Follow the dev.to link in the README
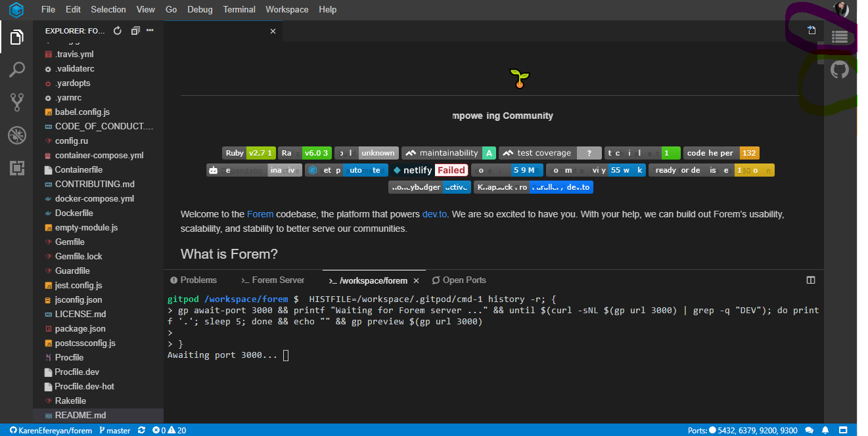868x436 pixels. coord(434,214)
